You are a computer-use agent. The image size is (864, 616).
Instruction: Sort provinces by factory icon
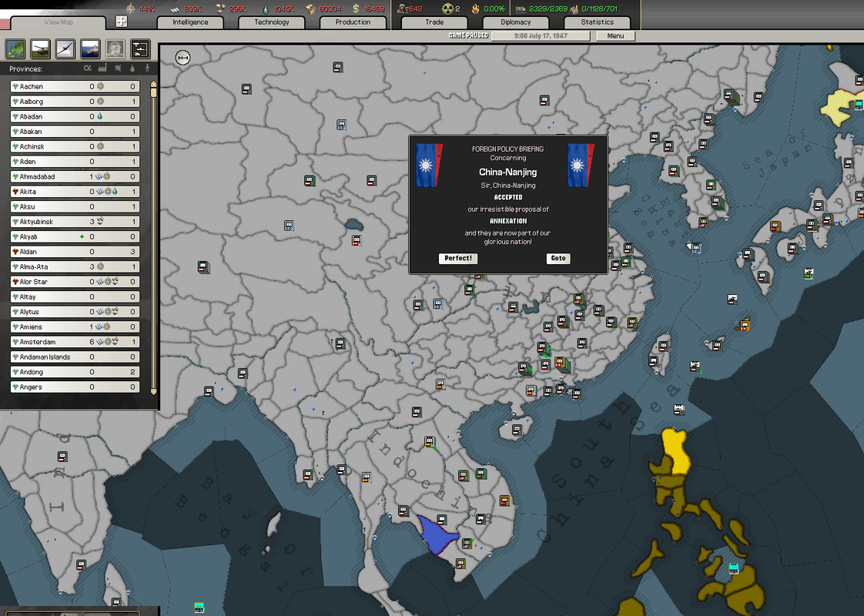pos(102,69)
